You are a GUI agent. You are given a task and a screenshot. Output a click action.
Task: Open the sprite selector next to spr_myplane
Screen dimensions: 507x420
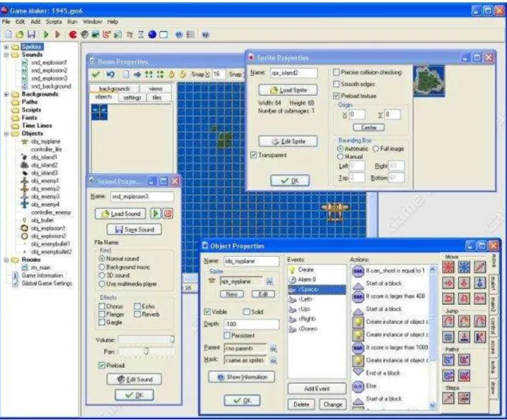click(269, 282)
